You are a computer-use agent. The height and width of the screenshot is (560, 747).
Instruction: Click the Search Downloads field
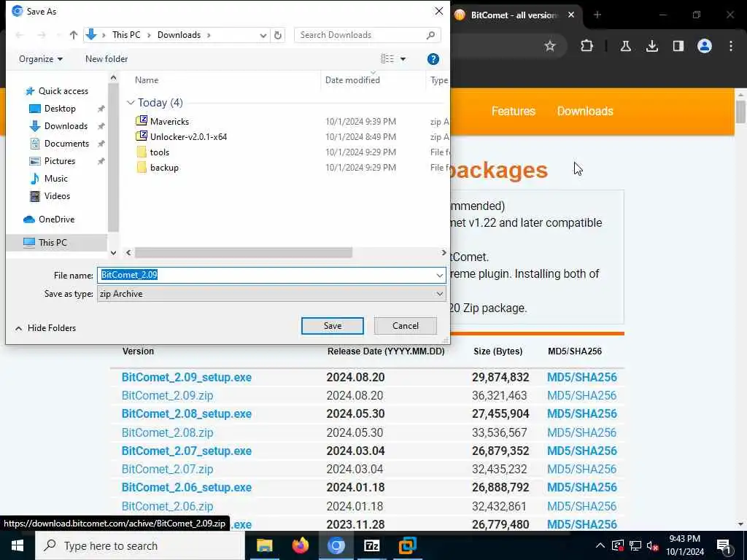click(368, 35)
